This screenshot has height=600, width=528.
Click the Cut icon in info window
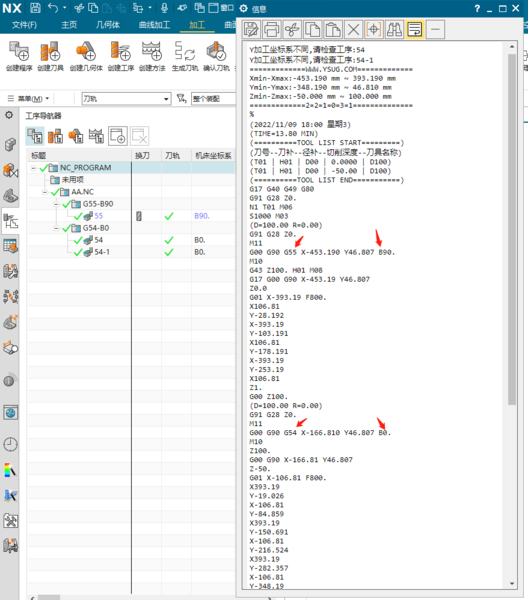tap(292, 29)
